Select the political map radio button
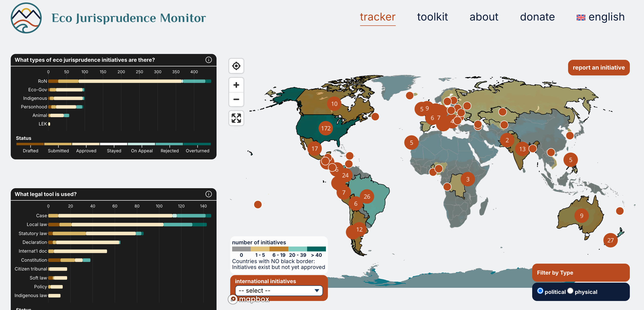This screenshot has height=310, width=644. [540, 291]
